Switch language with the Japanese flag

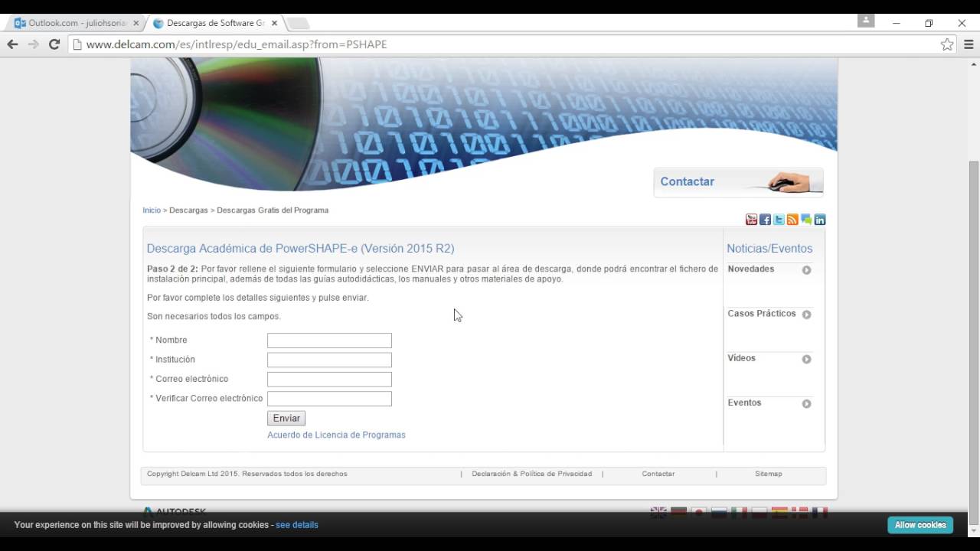698,512
